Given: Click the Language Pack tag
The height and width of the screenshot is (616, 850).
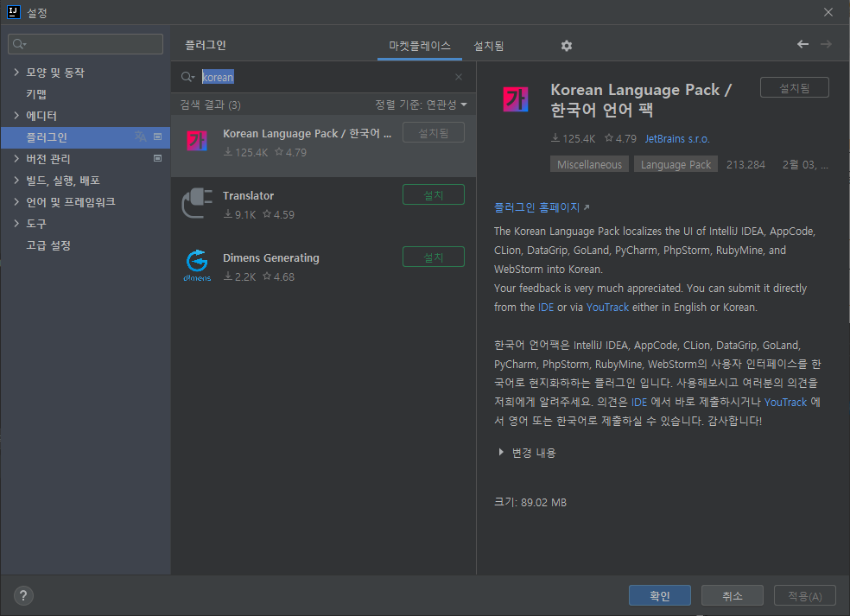Looking at the screenshot, I should click(676, 164).
